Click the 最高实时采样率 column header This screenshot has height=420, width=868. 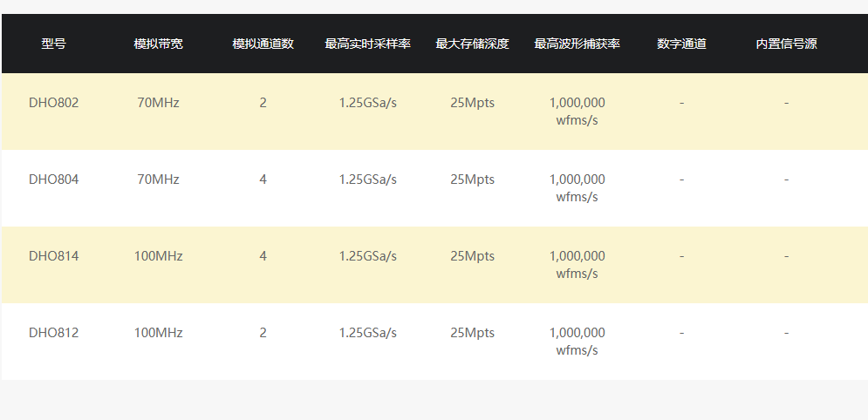(367, 44)
